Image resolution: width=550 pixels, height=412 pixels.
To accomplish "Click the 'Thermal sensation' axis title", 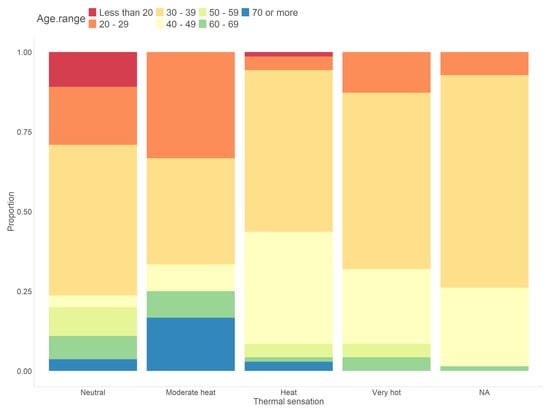I will 289,401.
